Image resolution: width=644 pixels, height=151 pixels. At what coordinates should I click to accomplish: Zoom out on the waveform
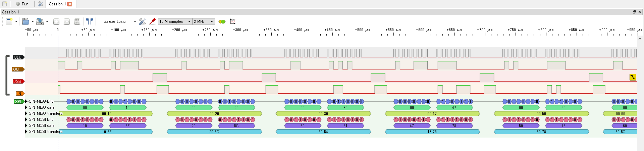(67, 21)
